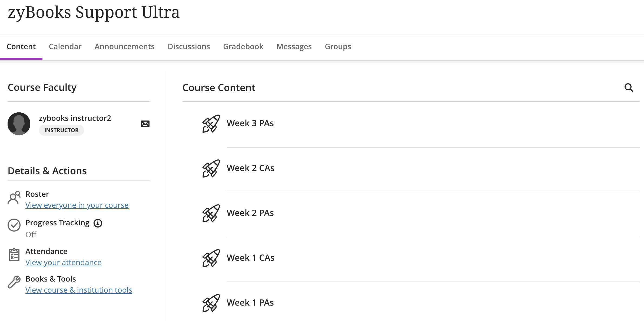Switch to the Gradebook tab
The height and width of the screenshot is (321, 644).
pyautogui.click(x=243, y=46)
